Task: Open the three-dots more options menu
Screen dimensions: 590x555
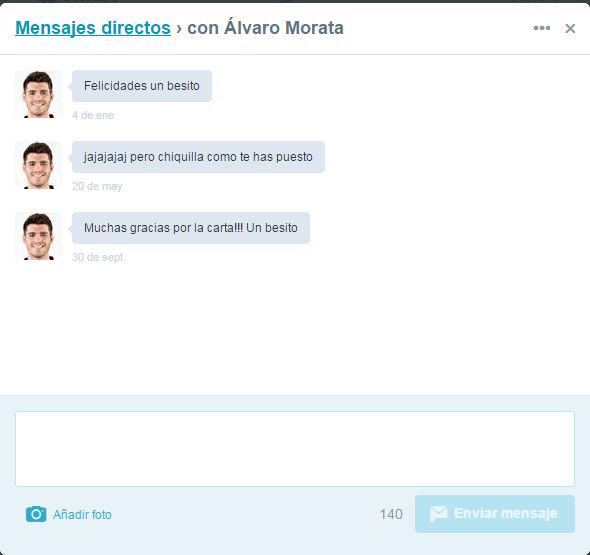Action: 541,28
